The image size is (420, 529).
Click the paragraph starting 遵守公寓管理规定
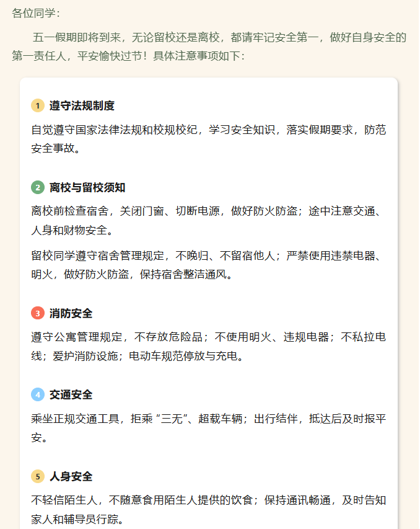(208, 347)
